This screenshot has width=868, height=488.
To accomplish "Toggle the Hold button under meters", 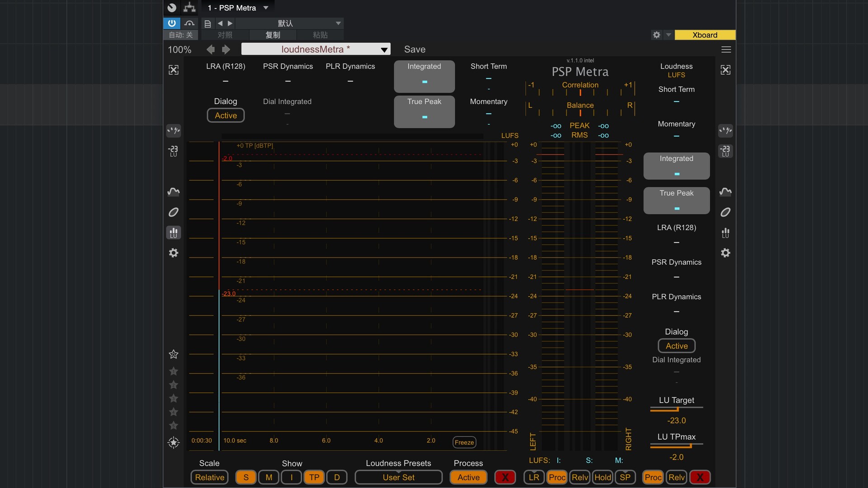I will point(602,477).
